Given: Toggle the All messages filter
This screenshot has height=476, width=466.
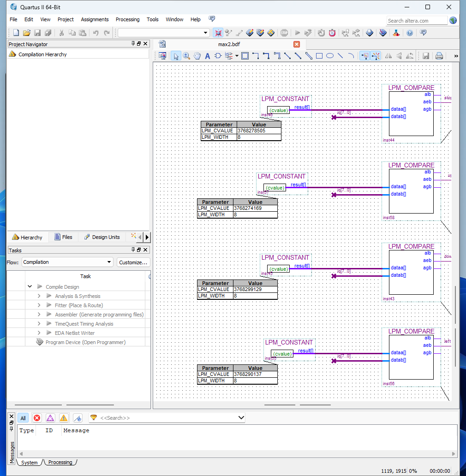Looking at the screenshot, I should (23, 418).
